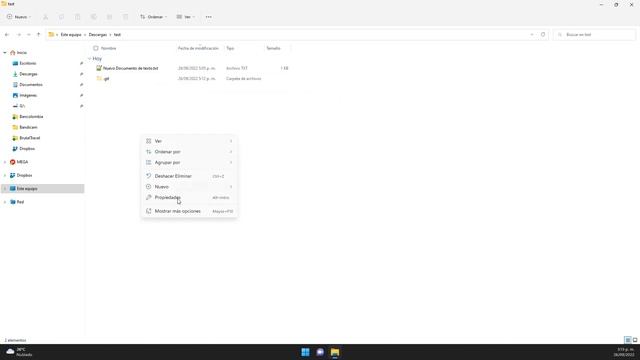Go forward with the right arrow button
This screenshot has width=640, height=360.
18,35
